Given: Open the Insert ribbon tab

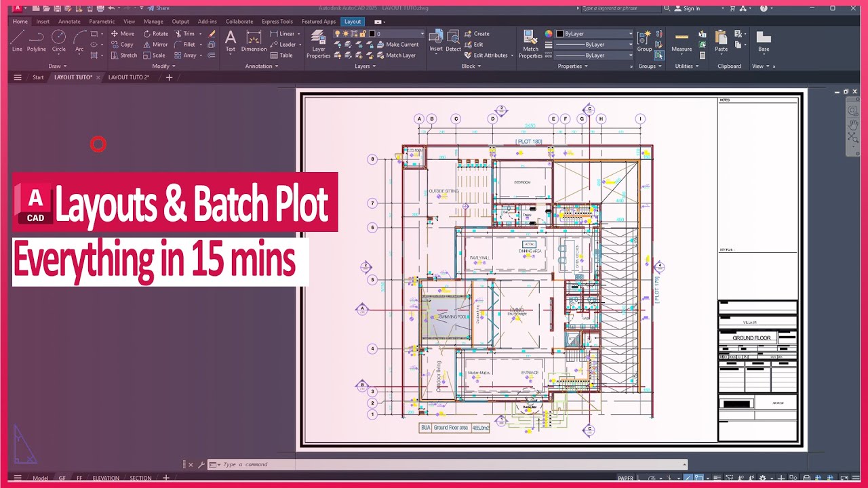Looking at the screenshot, I should pyautogui.click(x=43, y=22).
